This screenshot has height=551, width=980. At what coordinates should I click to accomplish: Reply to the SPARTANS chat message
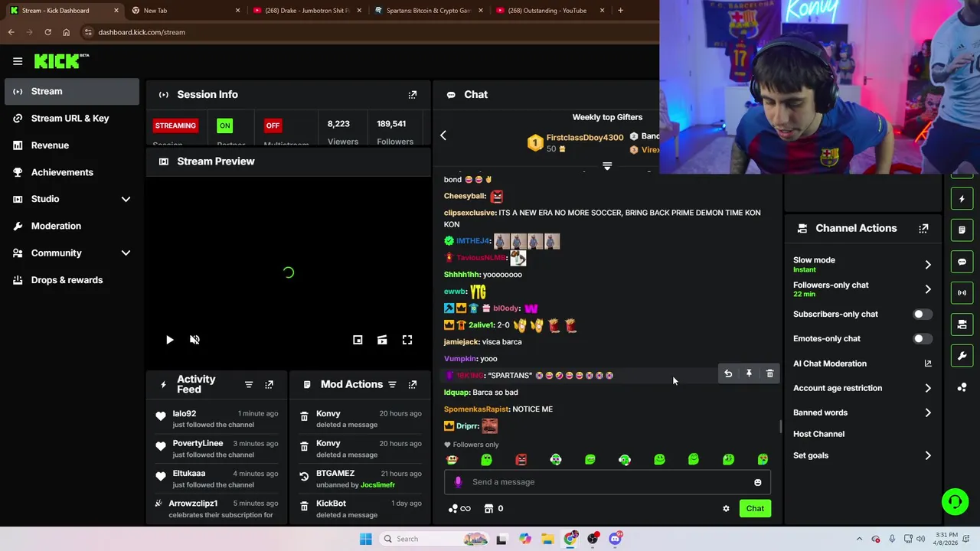click(728, 373)
